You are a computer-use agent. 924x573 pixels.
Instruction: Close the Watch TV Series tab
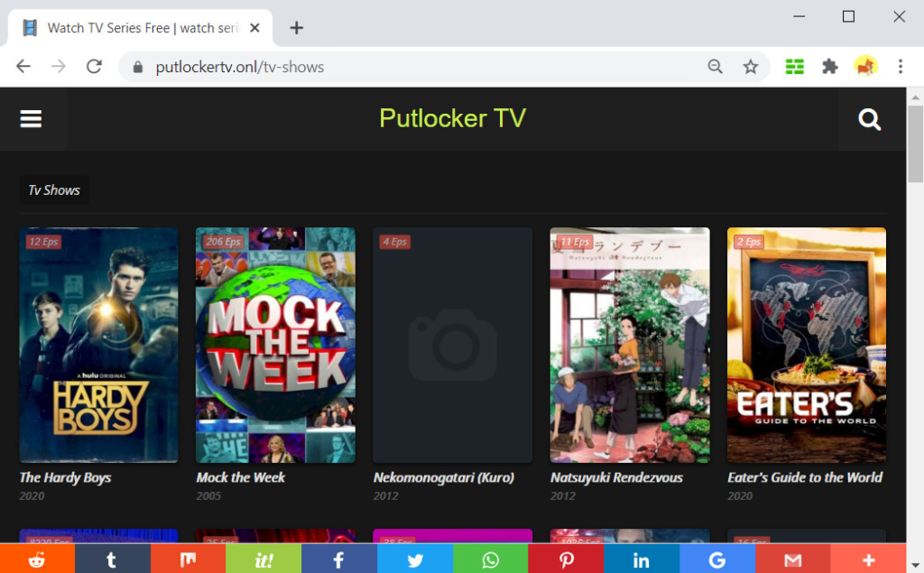click(254, 28)
